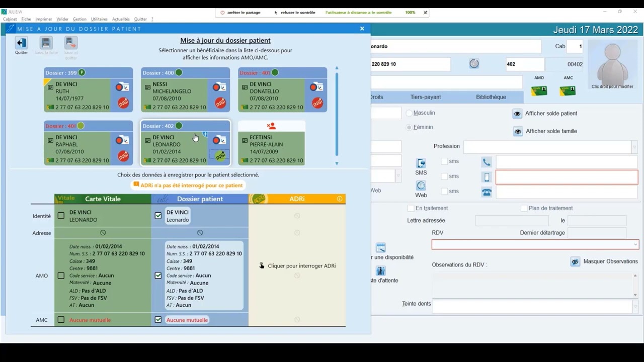Screen dimensions: 644x362
Task: Click the Quitter exit icon
Action: tap(21, 43)
